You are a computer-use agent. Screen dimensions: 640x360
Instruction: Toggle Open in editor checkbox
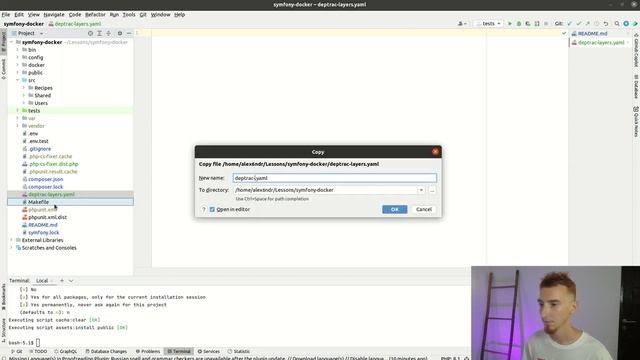(x=212, y=209)
